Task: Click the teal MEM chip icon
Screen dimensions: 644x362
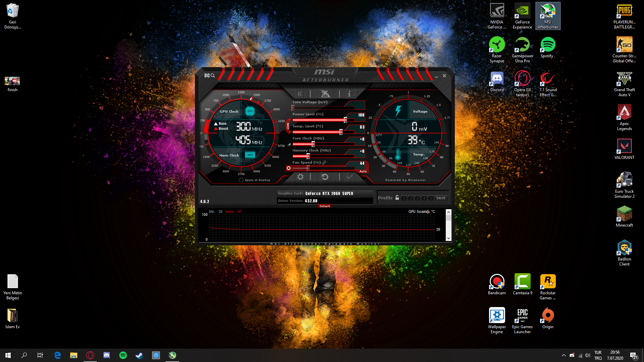Action: point(250,155)
